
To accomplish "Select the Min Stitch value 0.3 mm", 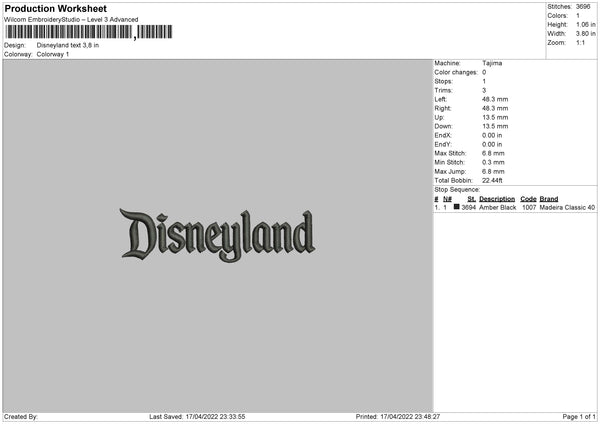I will click(493, 162).
